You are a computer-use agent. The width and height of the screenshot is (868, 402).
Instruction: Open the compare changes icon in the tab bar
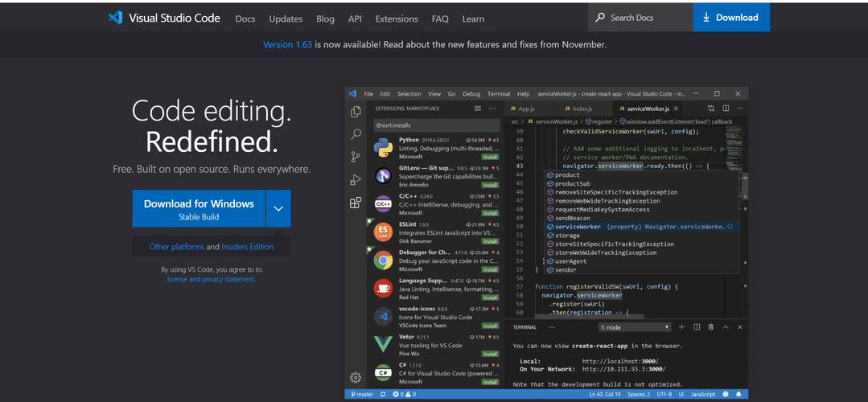pos(711,109)
